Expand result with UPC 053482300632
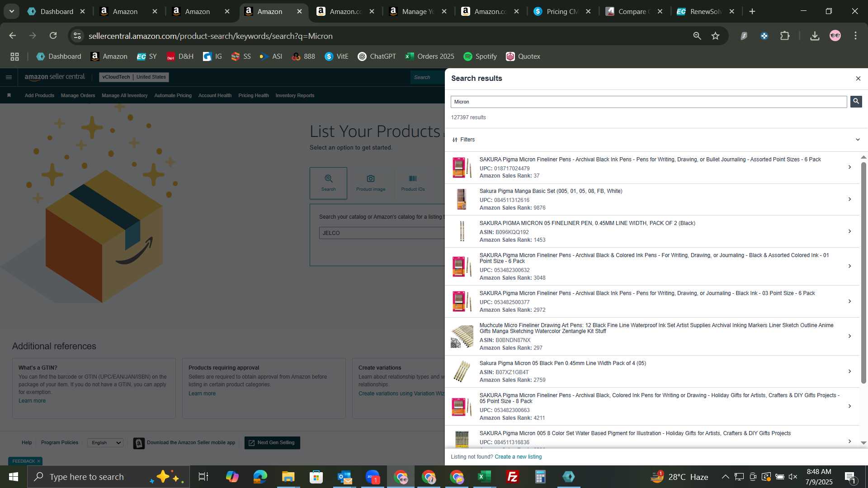 pyautogui.click(x=849, y=266)
